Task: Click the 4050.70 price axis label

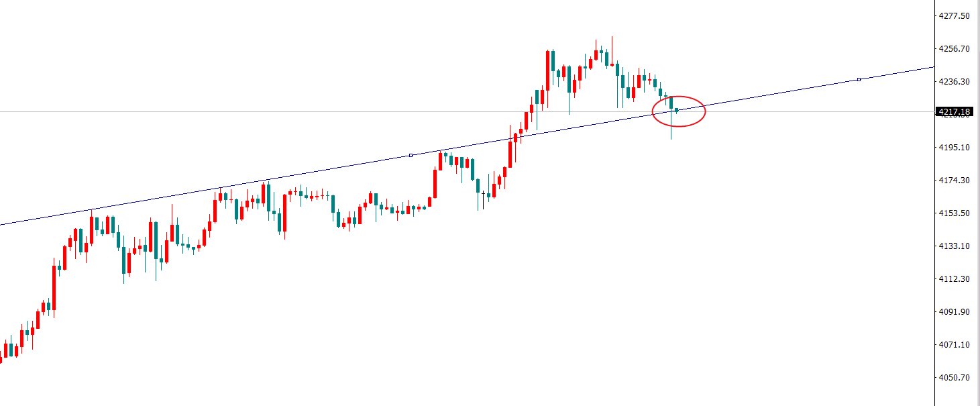Action: coord(956,378)
